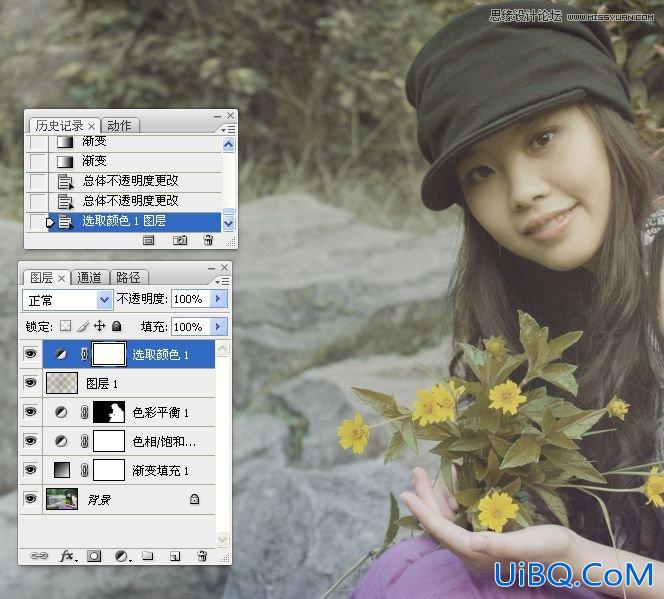Select the 图层 1 layer name

102,384
